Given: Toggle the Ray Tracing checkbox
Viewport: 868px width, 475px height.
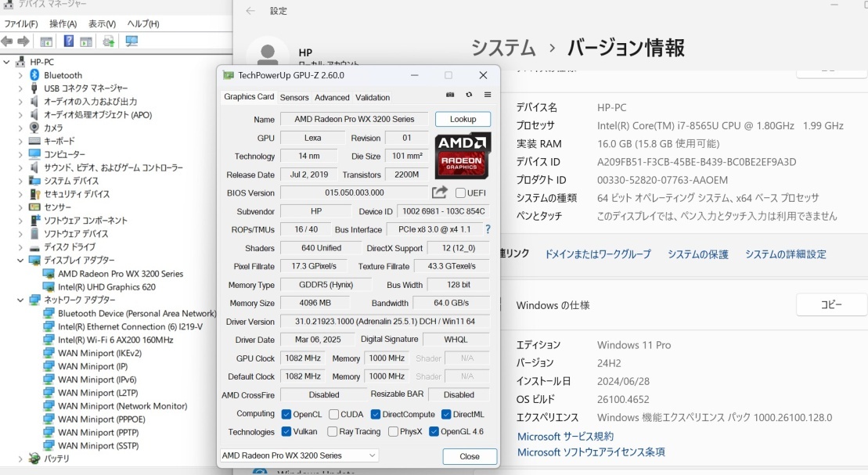Looking at the screenshot, I should pyautogui.click(x=333, y=432).
